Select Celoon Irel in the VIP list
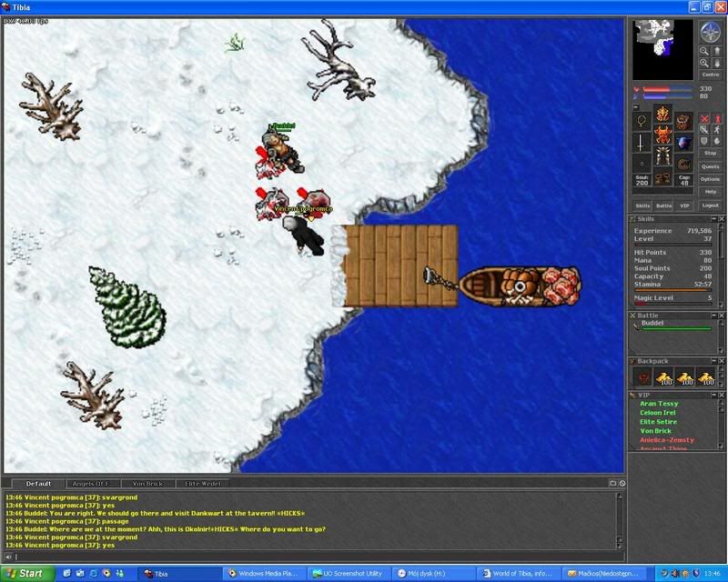Screen dimensions: 728x582 pos(658,413)
